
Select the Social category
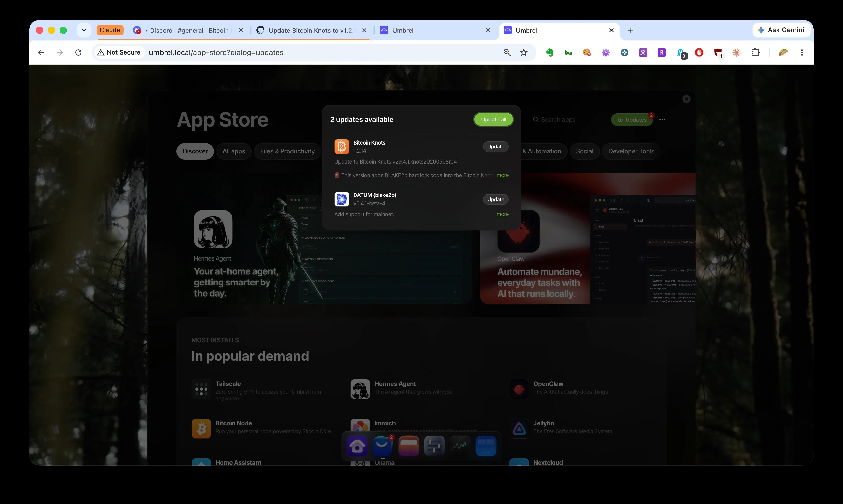tap(584, 151)
